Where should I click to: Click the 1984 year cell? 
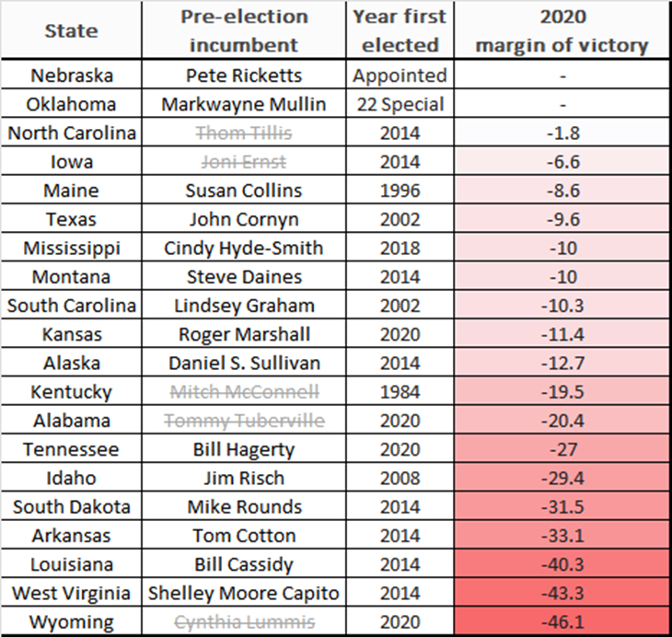[400, 392]
